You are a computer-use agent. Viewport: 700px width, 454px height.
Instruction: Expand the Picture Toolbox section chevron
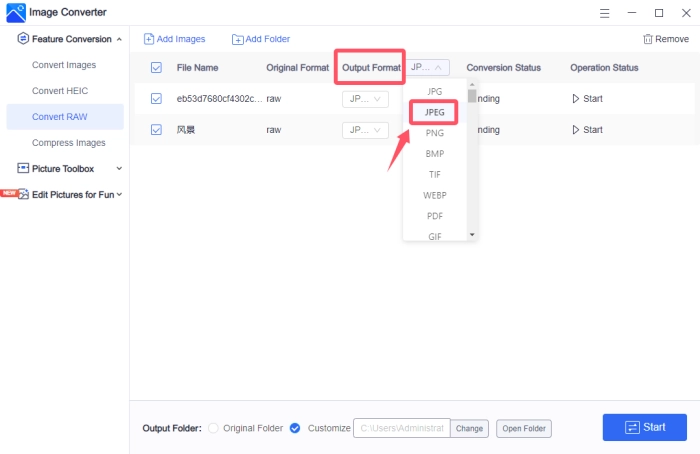[119, 169]
